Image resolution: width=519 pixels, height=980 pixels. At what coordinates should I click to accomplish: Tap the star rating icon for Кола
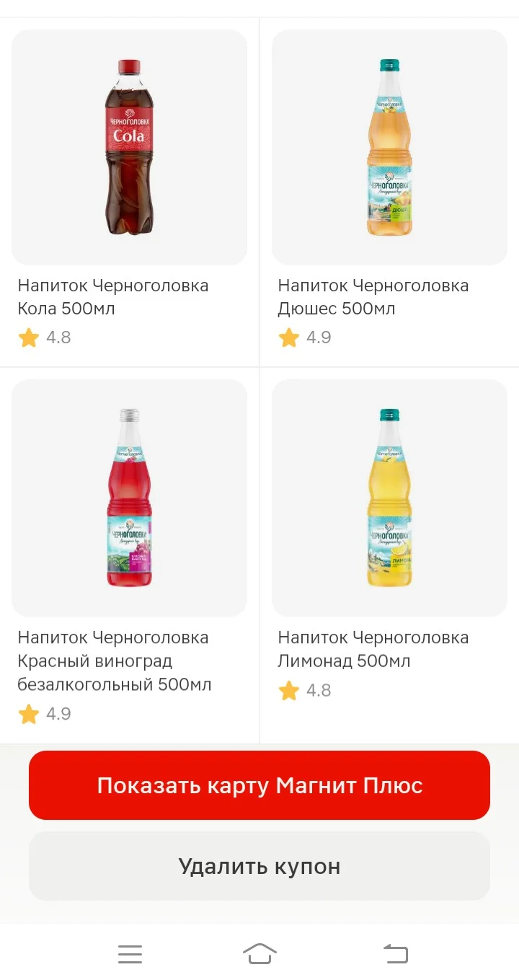pyautogui.click(x=28, y=337)
